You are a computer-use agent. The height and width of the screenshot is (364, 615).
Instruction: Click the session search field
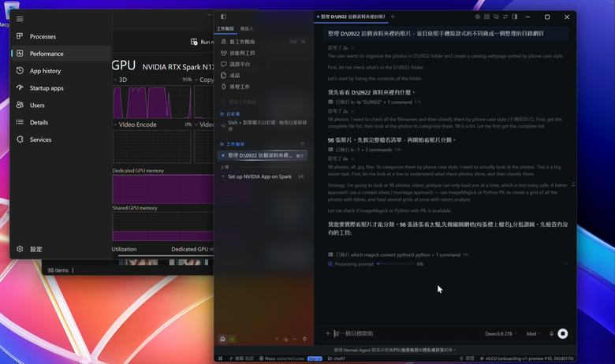263,102
